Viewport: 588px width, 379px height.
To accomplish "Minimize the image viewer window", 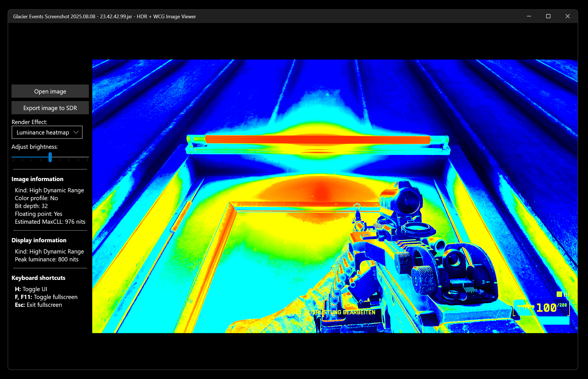I will (529, 16).
